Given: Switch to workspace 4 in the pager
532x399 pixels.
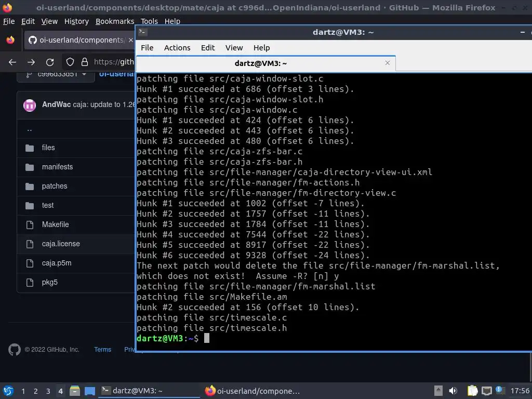Looking at the screenshot, I should [60, 391].
